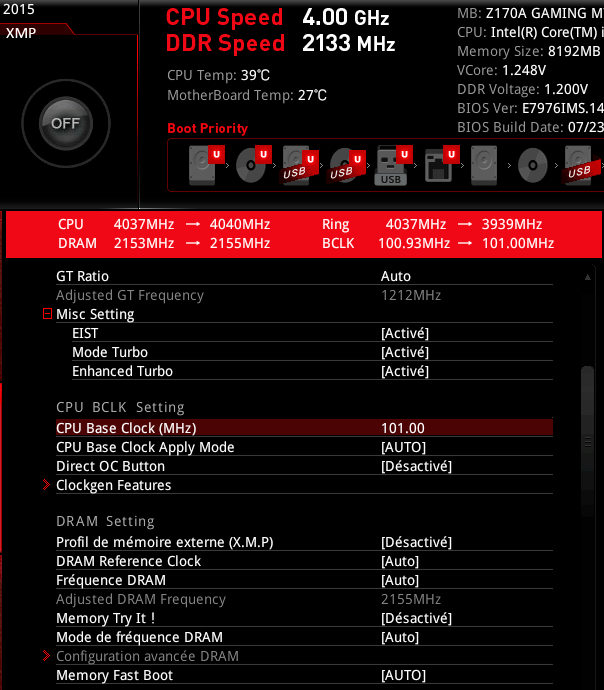Toggle Direct OC Button [Désactivé] value
Viewport: 604px width, 690px height.
pyautogui.click(x=416, y=466)
